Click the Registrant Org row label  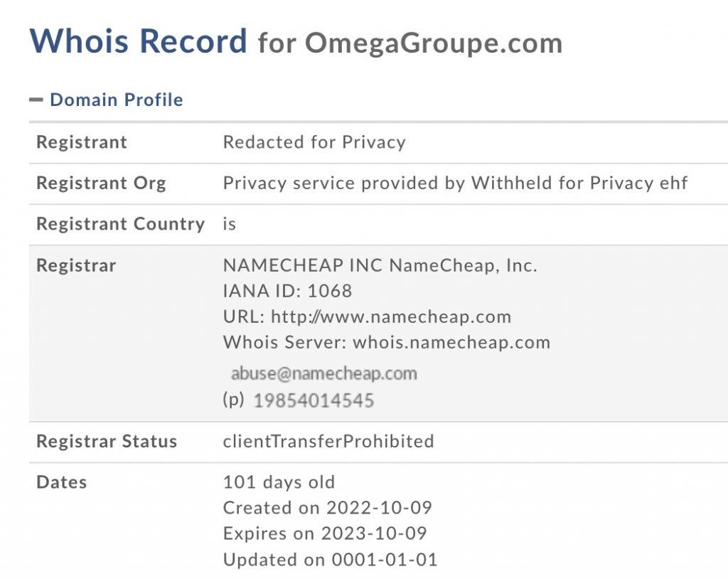point(101,183)
